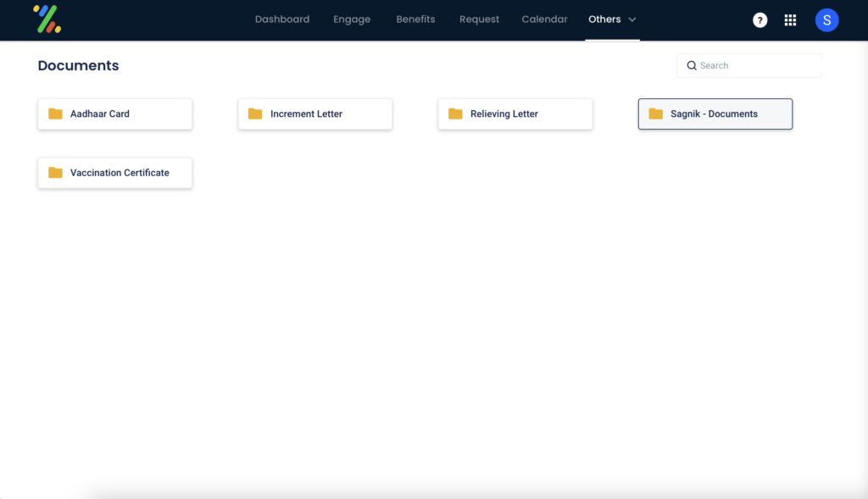Click the Aadhaar Card folder icon

click(x=55, y=114)
